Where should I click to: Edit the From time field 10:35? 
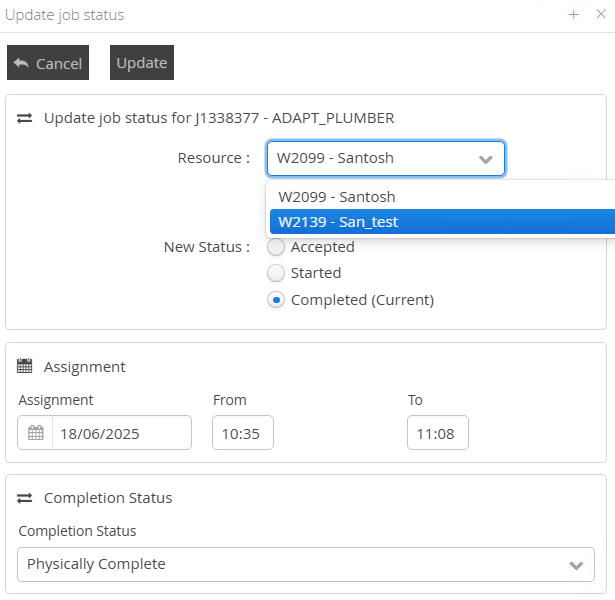[x=242, y=433]
